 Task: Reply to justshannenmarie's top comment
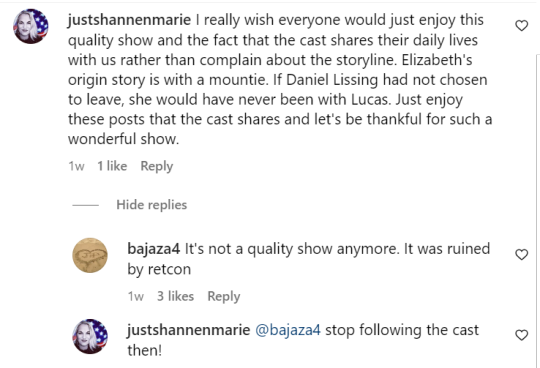click(x=157, y=166)
